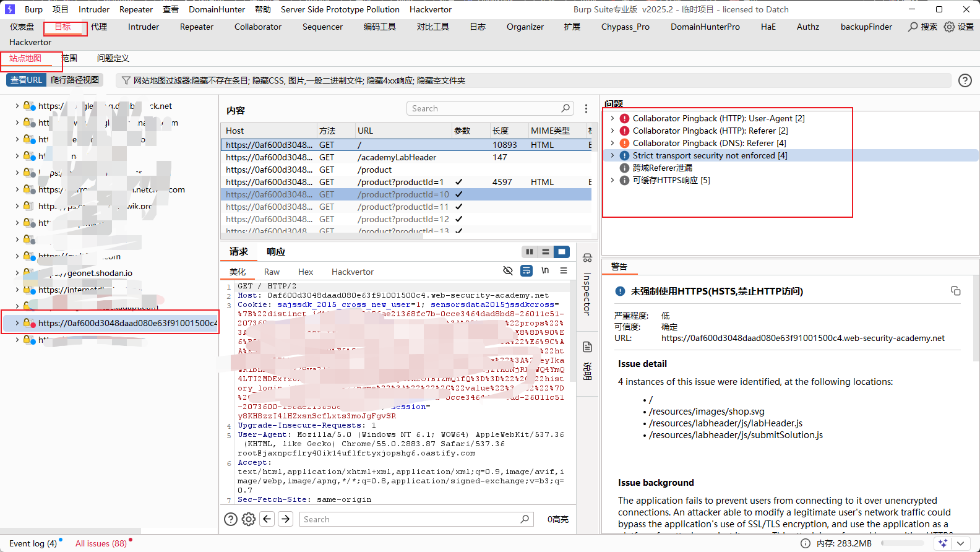Expand Strict transport security not enforced issue
Screen dimensions: 980x552
pos(612,155)
